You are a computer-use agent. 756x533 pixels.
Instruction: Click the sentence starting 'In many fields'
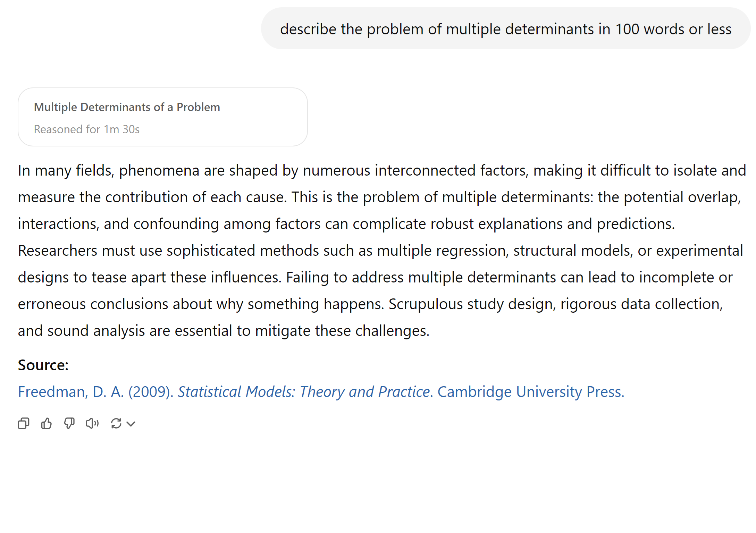point(208,170)
